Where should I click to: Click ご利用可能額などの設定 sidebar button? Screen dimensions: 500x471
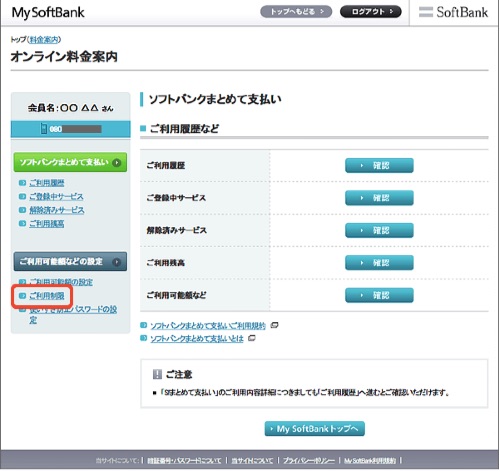(70, 261)
